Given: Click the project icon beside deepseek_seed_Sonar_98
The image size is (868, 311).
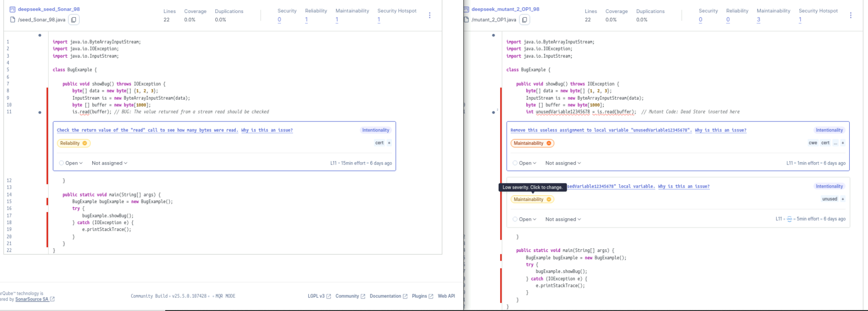Looking at the screenshot, I should [12, 9].
